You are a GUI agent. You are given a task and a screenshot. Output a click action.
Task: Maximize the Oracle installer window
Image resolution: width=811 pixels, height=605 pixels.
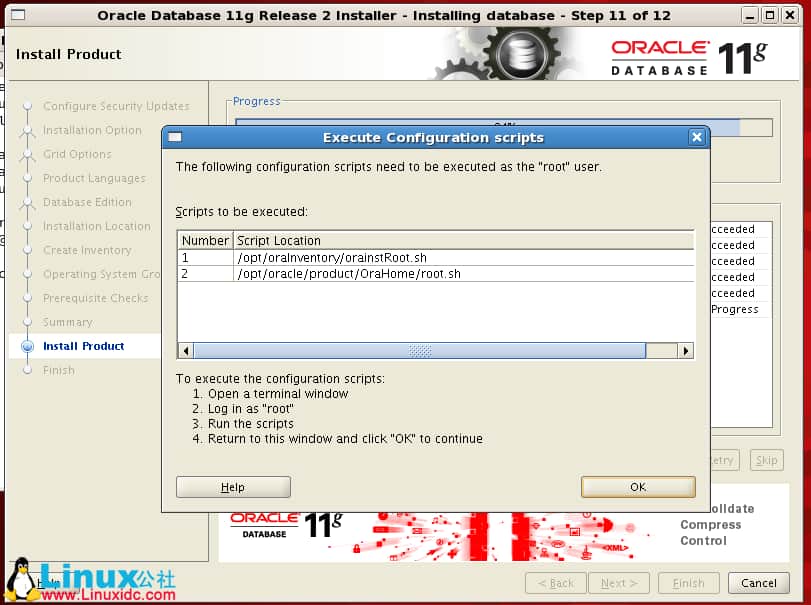769,15
